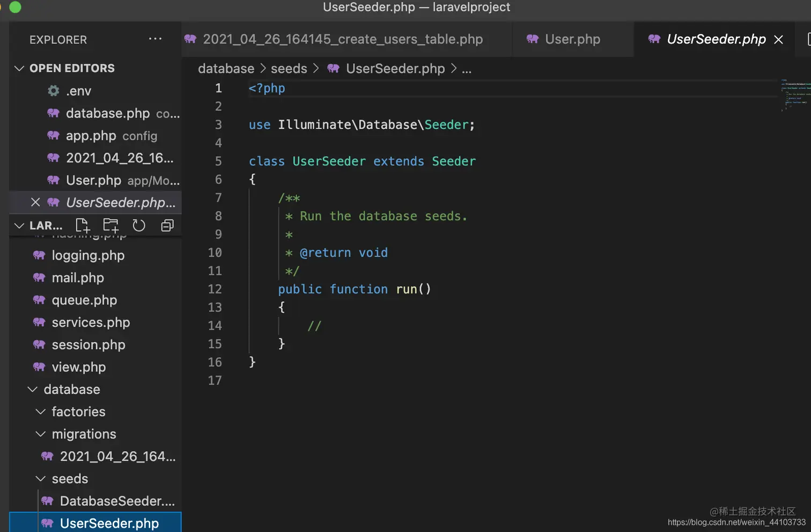Close the UserSeeder.php editor tab
This screenshot has height=532, width=811.
tap(778, 39)
